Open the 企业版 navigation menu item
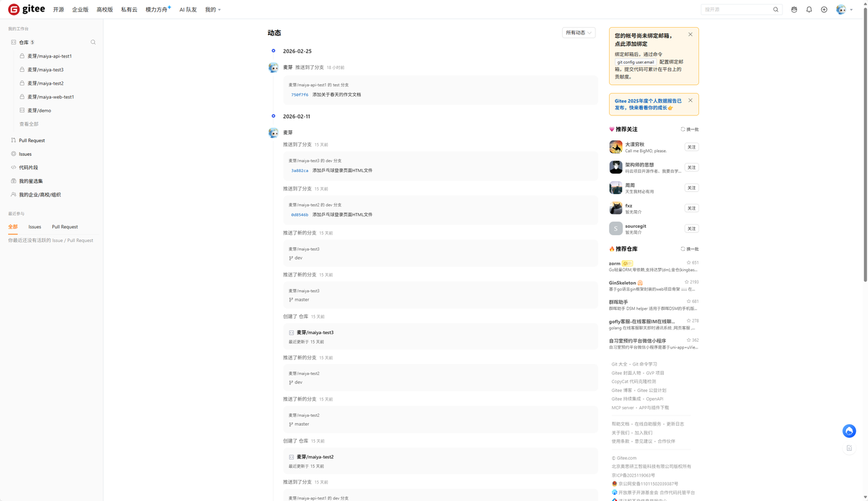 [x=80, y=9]
